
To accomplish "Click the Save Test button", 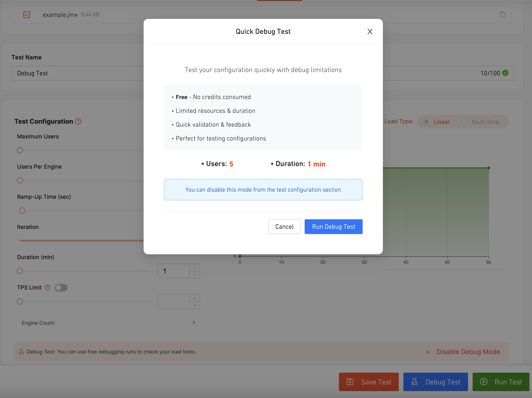I will tap(368, 382).
